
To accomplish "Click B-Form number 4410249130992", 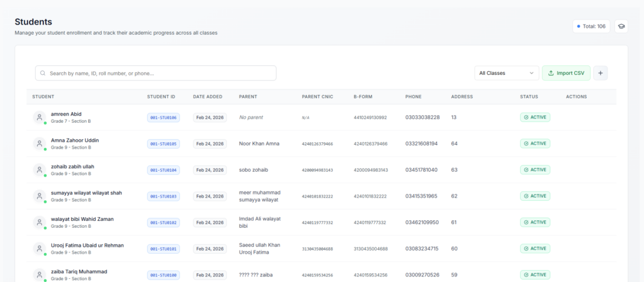I will point(370,118).
